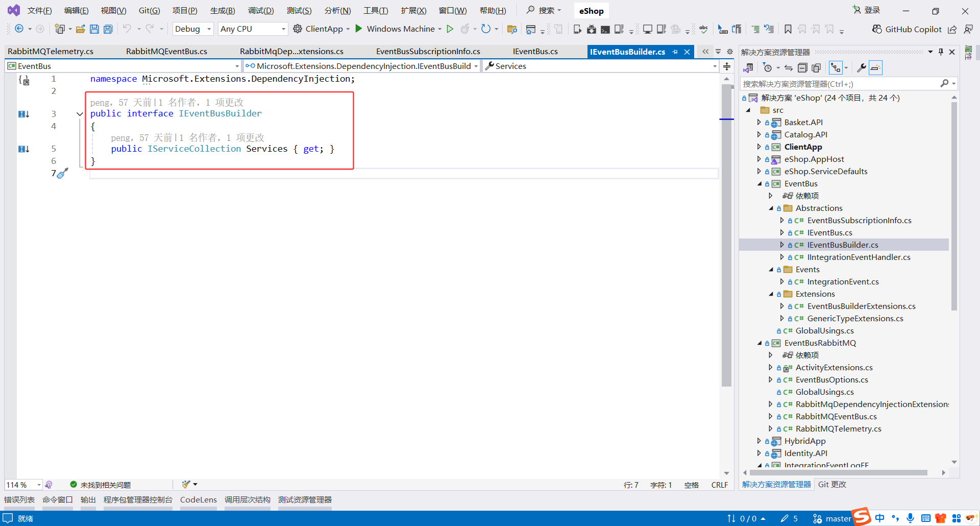Image resolution: width=980 pixels, height=526 pixels.
Task: Open the terminal console icon in the toolbar
Action: coord(605,29)
